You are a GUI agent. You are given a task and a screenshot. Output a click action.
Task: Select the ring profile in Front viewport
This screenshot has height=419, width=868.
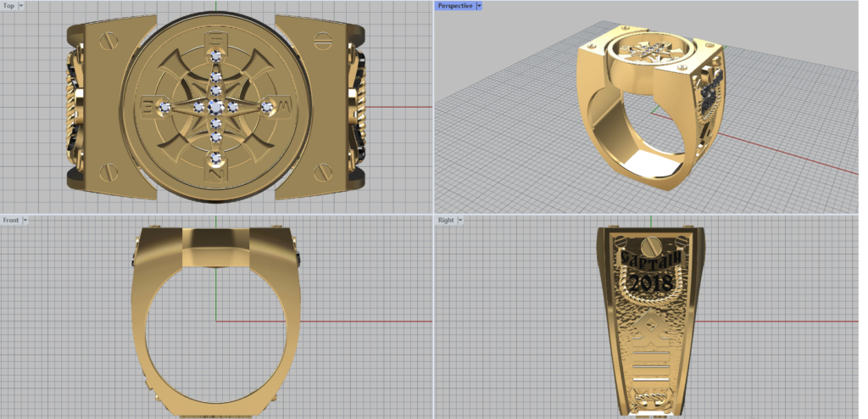coord(216,321)
